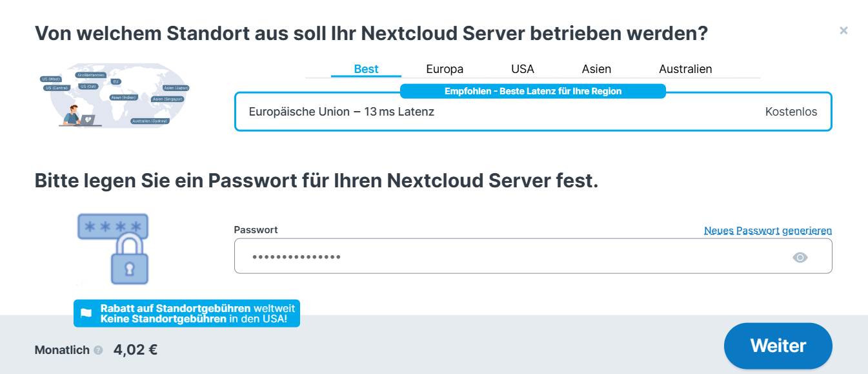Click the Großbritannien map label
868x374 pixels.
90,75
